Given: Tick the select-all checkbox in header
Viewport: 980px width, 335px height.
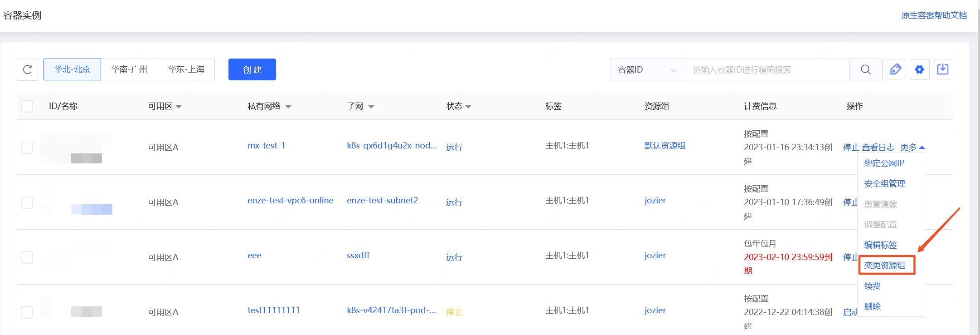Looking at the screenshot, I should (27, 106).
